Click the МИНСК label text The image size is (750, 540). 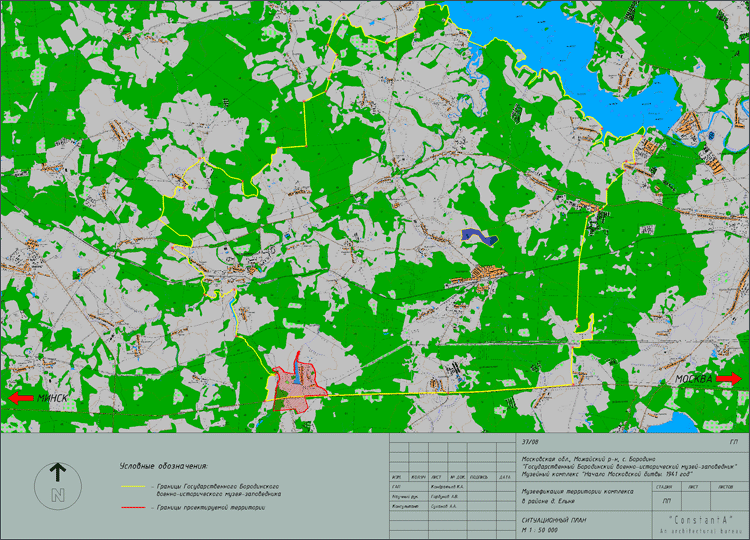(53, 398)
